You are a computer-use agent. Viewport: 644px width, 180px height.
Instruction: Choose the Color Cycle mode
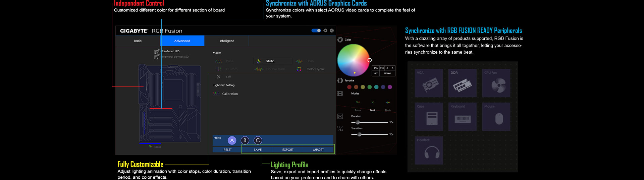pyautogui.click(x=310, y=69)
